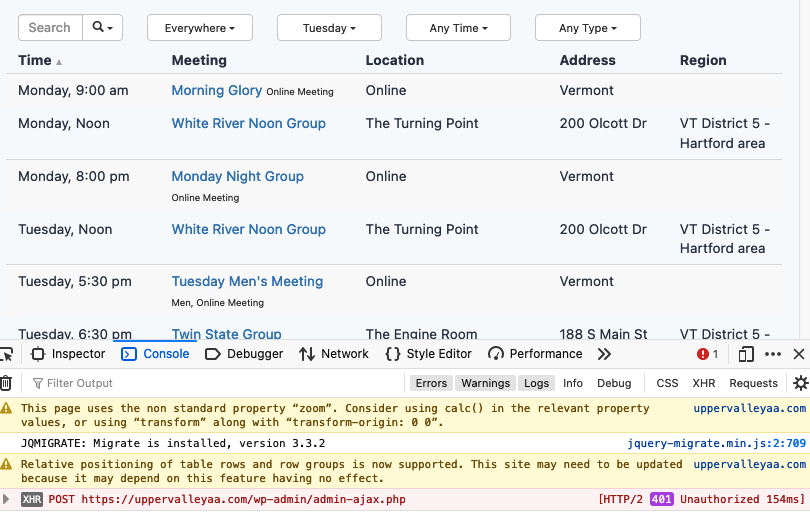This screenshot has height=512, width=810.
Task: Open the Everywhere region dropdown
Action: pyautogui.click(x=200, y=27)
